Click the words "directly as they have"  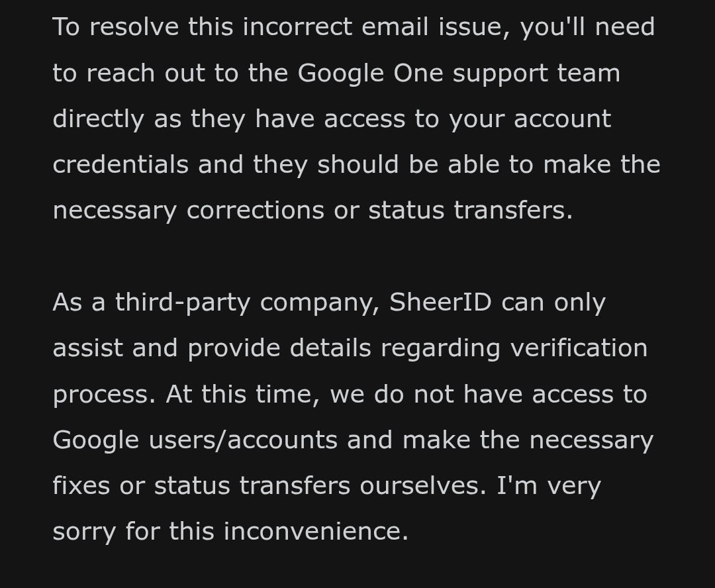pyautogui.click(x=184, y=120)
